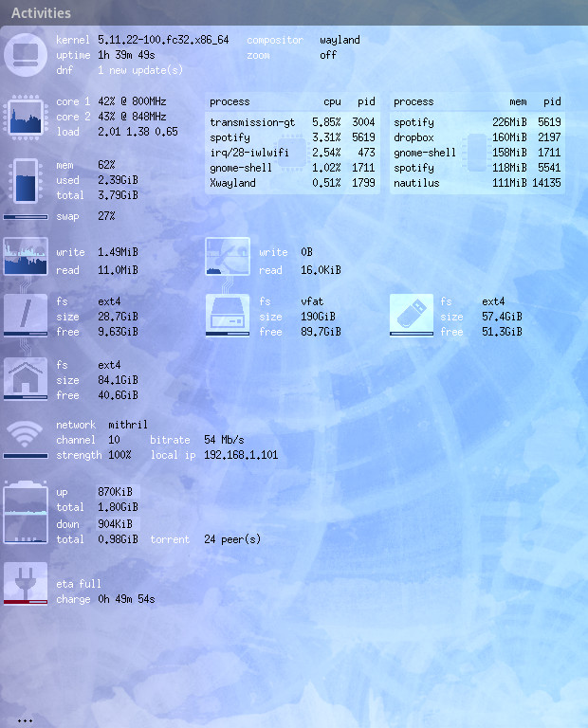588x728 pixels.
Task: Click the irq/28-iwlwifi process row
Action: [x=292, y=153]
